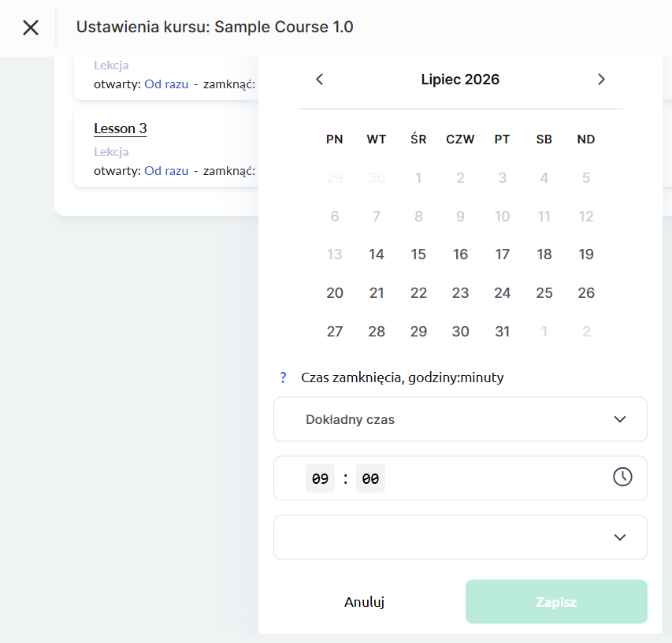
Task: Close the course settings with X icon
Action: tap(31, 28)
